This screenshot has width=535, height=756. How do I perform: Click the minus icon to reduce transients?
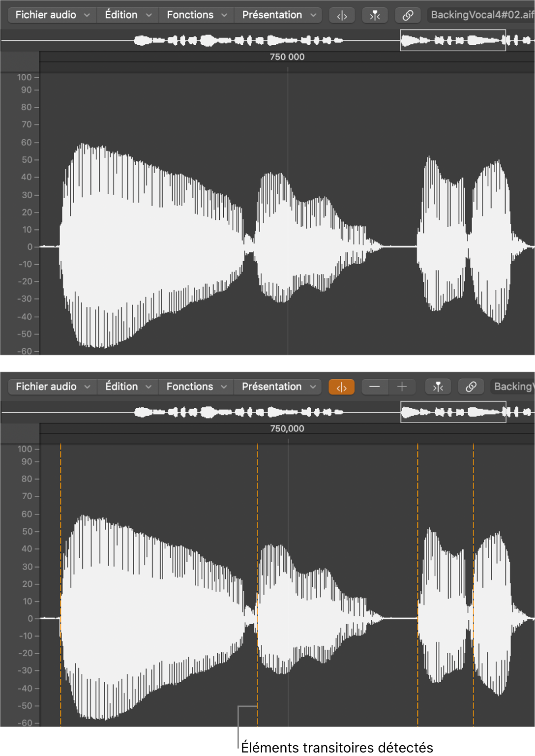tap(375, 387)
